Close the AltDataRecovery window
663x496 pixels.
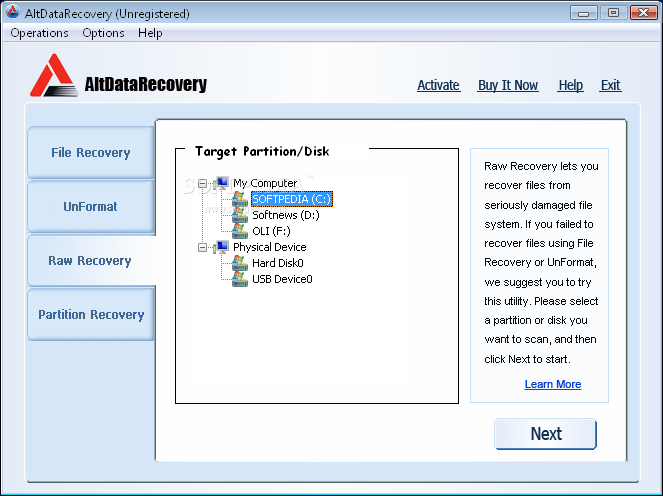(x=644, y=13)
